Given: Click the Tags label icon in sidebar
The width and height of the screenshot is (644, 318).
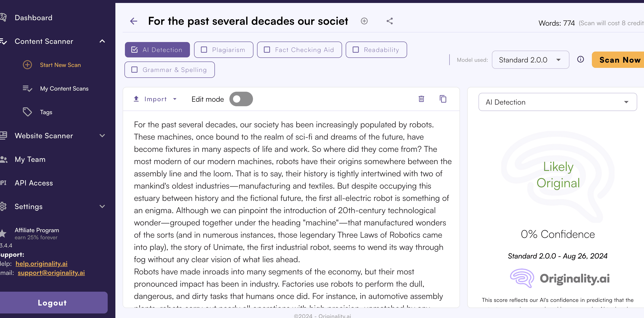Looking at the screenshot, I should (x=27, y=112).
